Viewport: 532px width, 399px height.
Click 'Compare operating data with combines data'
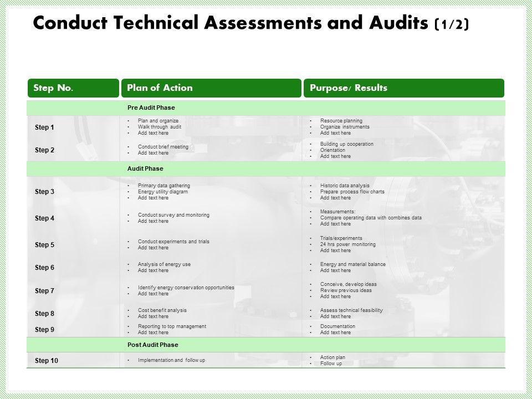click(371, 218)
